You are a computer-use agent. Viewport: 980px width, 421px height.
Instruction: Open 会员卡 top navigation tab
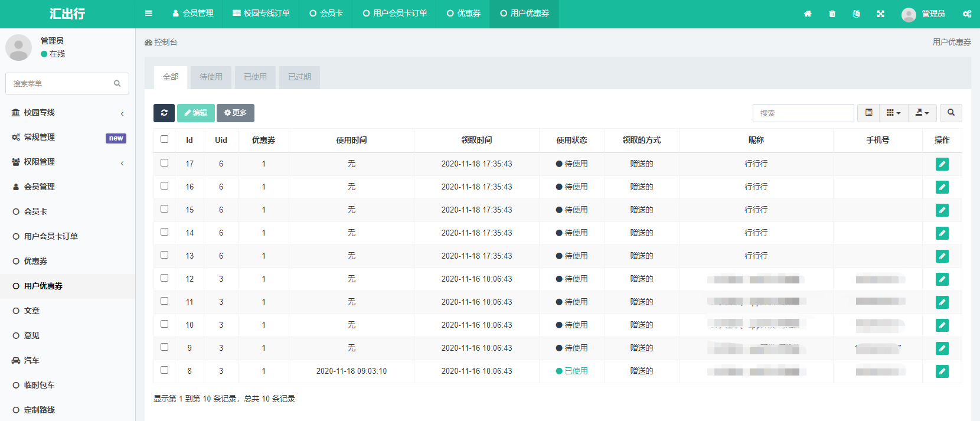326,14
